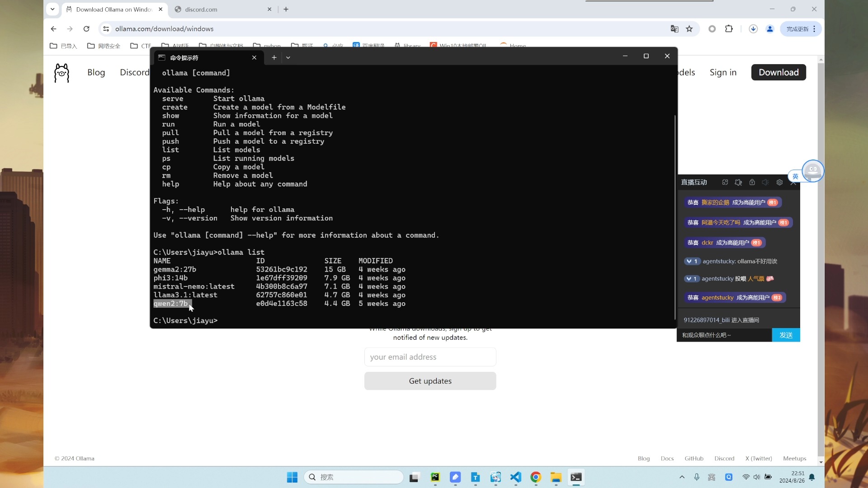View site information icon in address bar
This screenshot has width=868, height=488.
pos(106,29)
